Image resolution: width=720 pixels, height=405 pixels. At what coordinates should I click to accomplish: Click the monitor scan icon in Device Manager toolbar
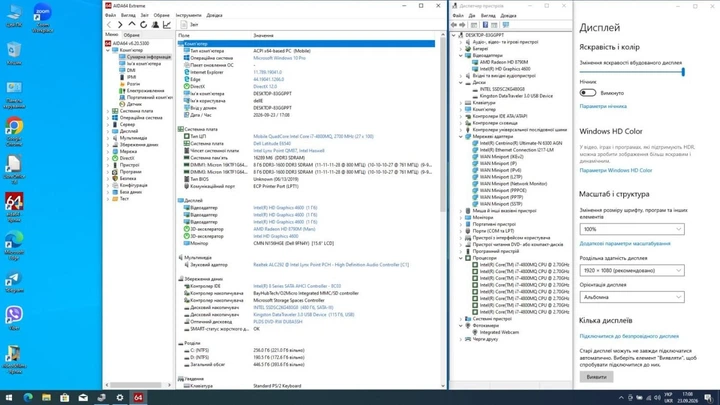click(x=506, y=25)
